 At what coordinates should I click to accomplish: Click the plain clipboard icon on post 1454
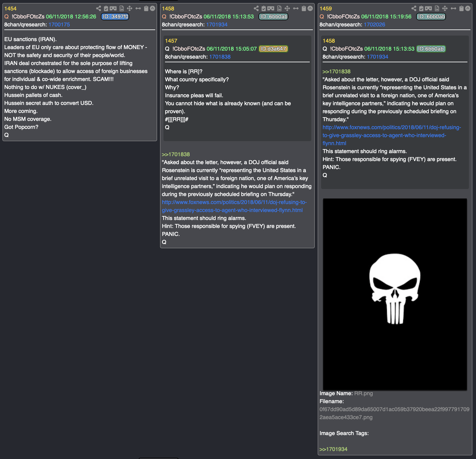pyautogui.click(x=146, y=9)
